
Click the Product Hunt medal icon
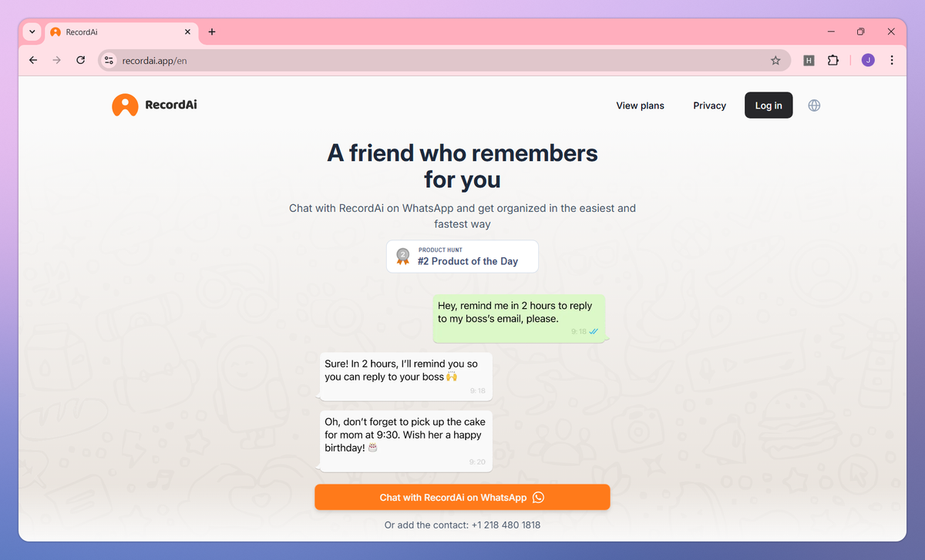pyautogui.click(x=402, y=256)
